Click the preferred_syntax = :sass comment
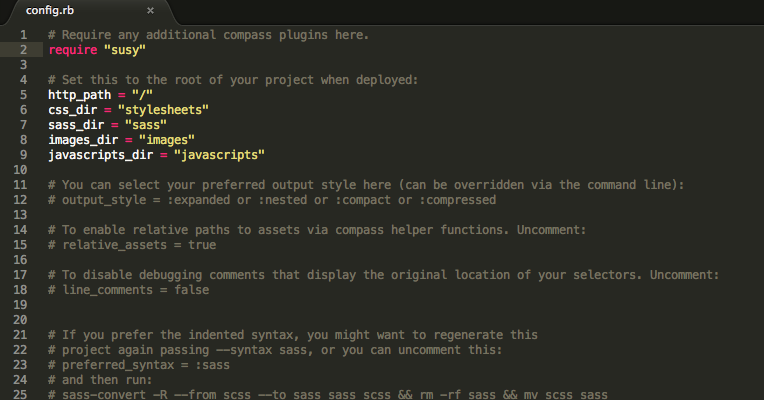The height and width of the screenshot is (400, 764). 139,365
